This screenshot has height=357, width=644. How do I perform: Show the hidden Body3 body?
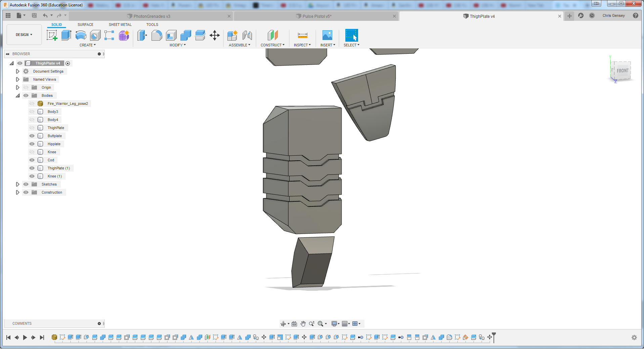pos(32,112)
